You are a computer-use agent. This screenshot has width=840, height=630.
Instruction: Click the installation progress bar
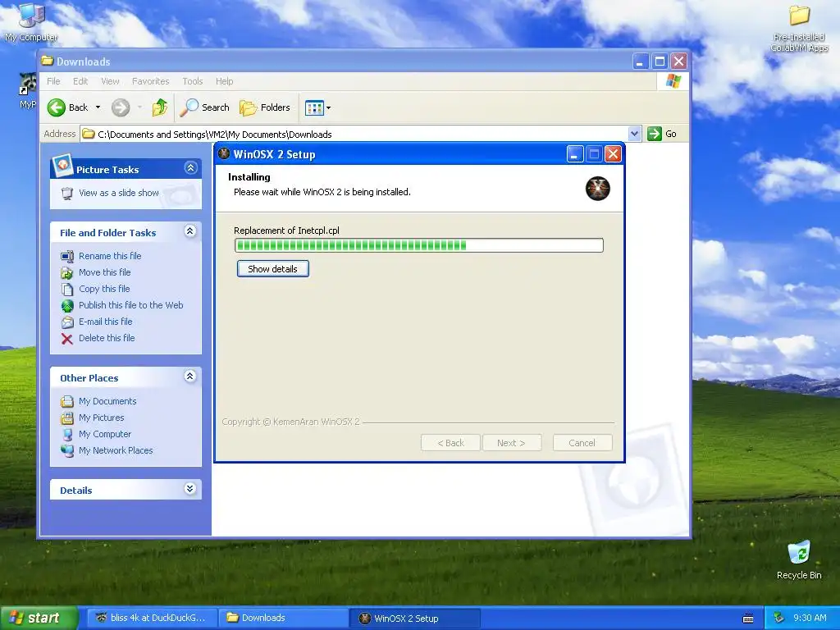coord(419,245)
